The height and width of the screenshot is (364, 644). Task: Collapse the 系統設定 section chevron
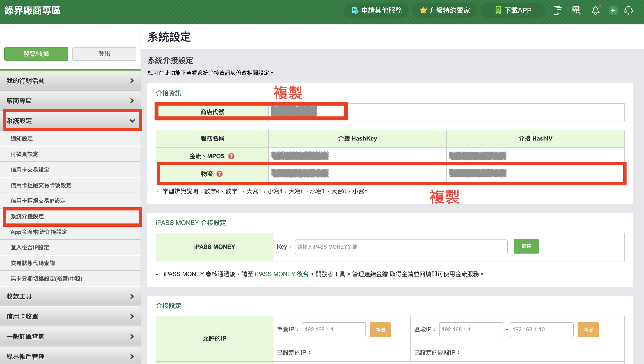point(132,121)
